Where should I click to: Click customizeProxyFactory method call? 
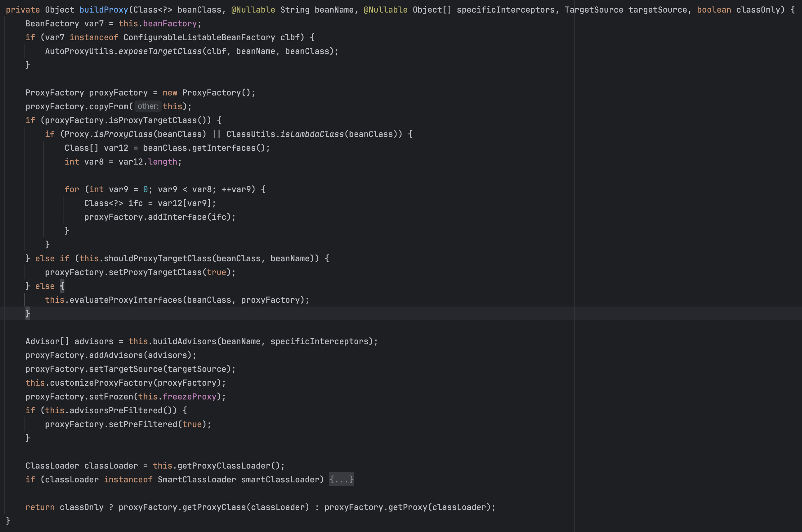coord(101,383)
